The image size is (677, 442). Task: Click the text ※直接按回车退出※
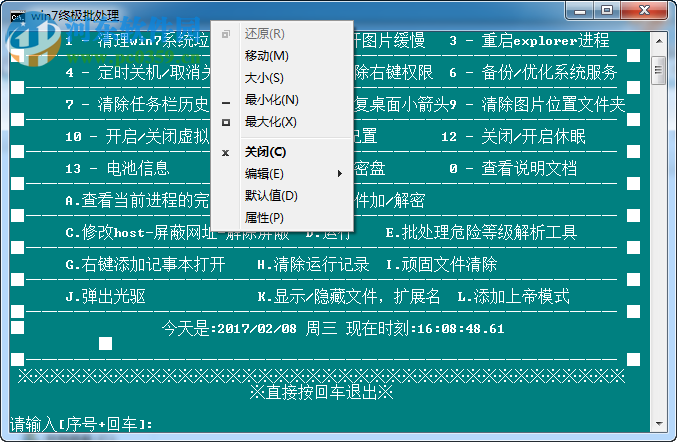[321, 392]
